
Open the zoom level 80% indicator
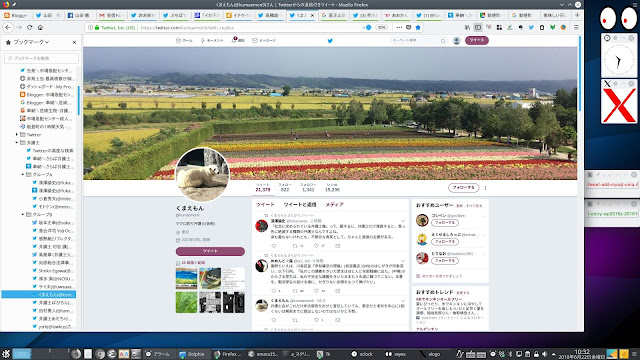pyautogui.click(x=381, y=27)
